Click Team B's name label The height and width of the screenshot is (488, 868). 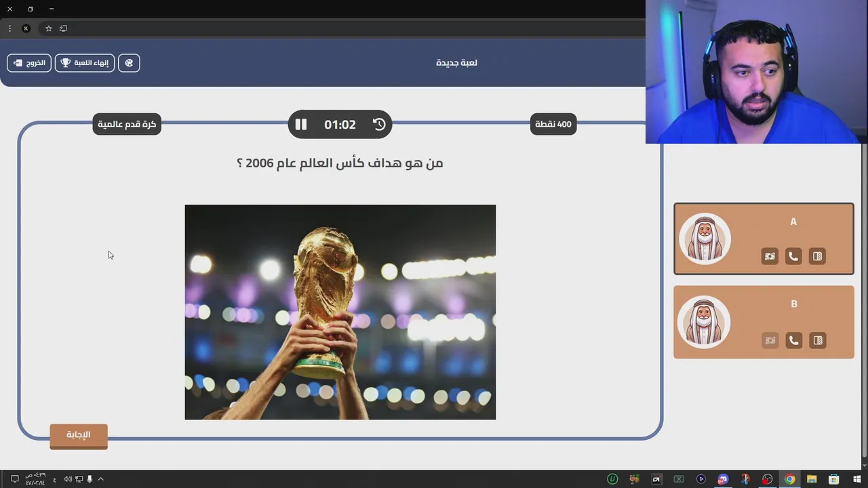click(x=794, y=304)
